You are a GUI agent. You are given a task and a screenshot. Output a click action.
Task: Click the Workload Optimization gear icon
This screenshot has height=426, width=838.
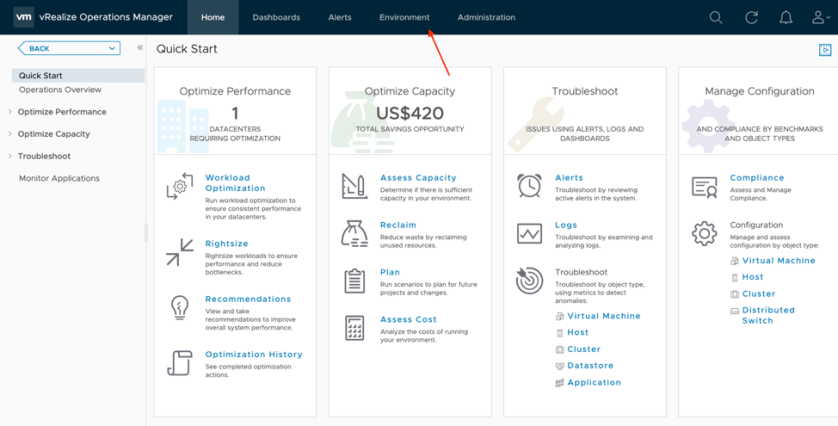pos(179,185)
